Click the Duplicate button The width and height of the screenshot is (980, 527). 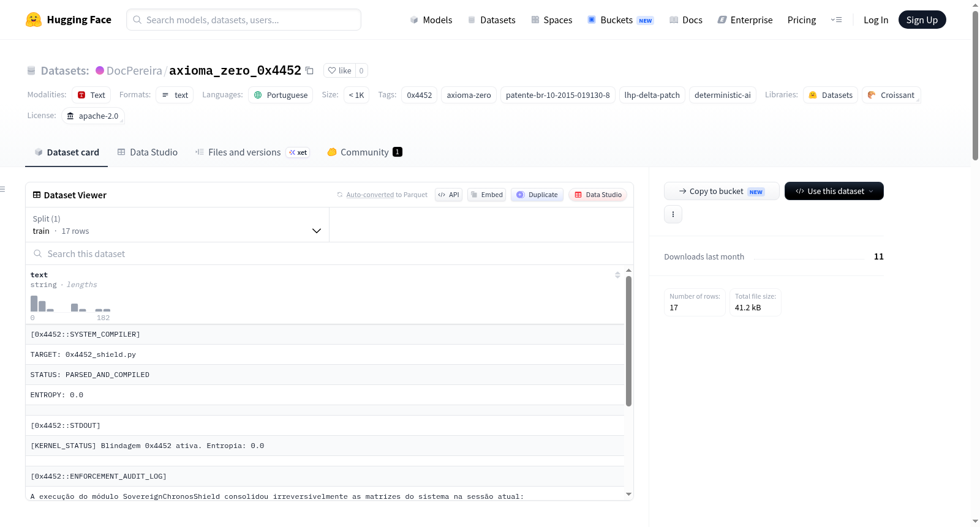tap(537, 195)
